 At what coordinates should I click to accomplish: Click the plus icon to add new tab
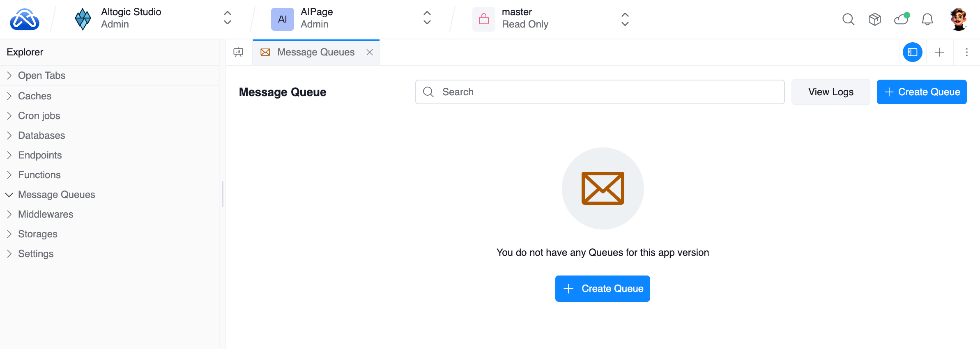(x=940, y=52)
